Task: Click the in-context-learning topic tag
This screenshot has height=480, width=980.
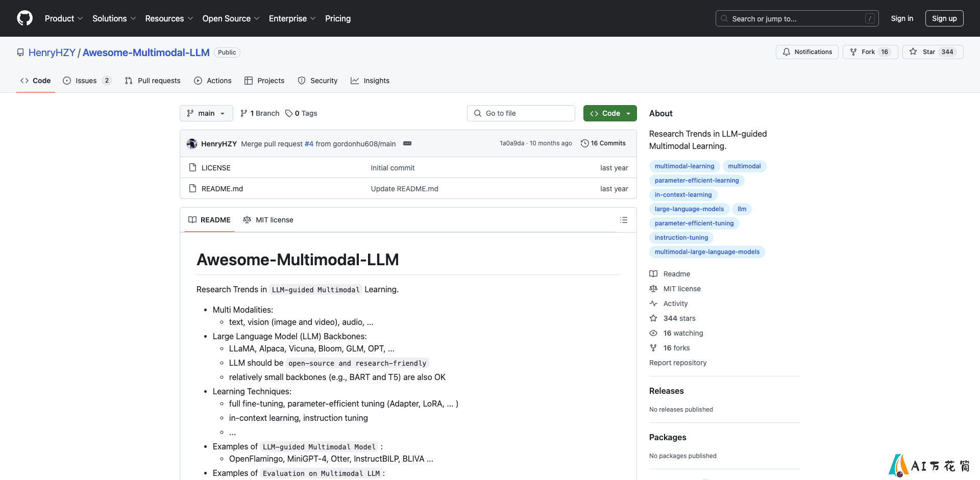Action: pos(683,195)
